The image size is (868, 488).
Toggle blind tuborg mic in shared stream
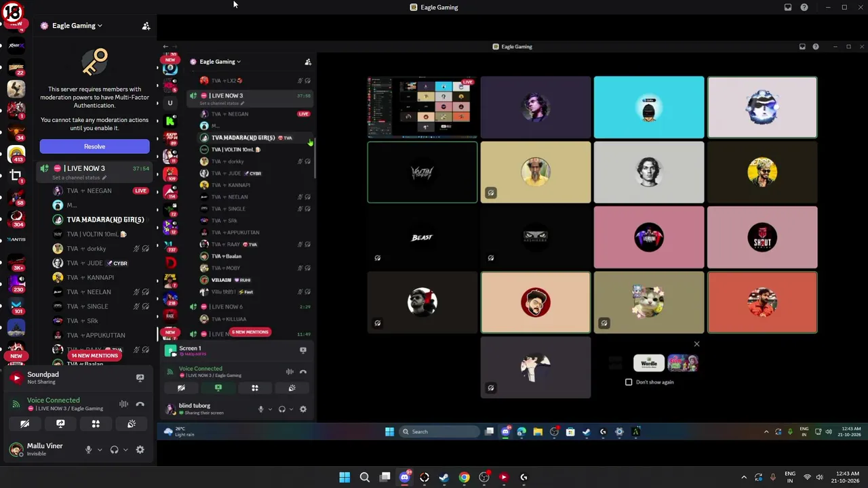260,409
